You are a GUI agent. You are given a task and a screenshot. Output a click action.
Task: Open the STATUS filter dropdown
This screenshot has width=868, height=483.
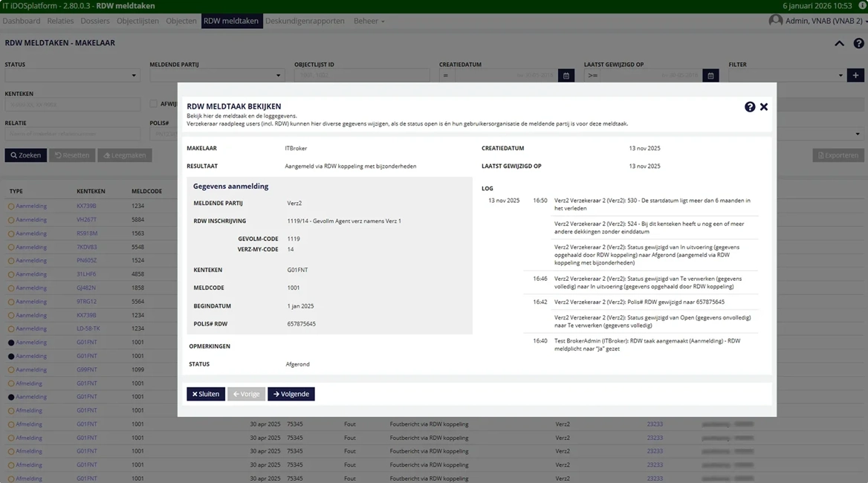72,75
